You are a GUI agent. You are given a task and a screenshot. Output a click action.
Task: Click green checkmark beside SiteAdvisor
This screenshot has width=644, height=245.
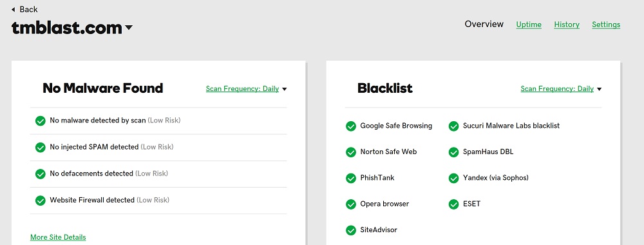[351, 230]
